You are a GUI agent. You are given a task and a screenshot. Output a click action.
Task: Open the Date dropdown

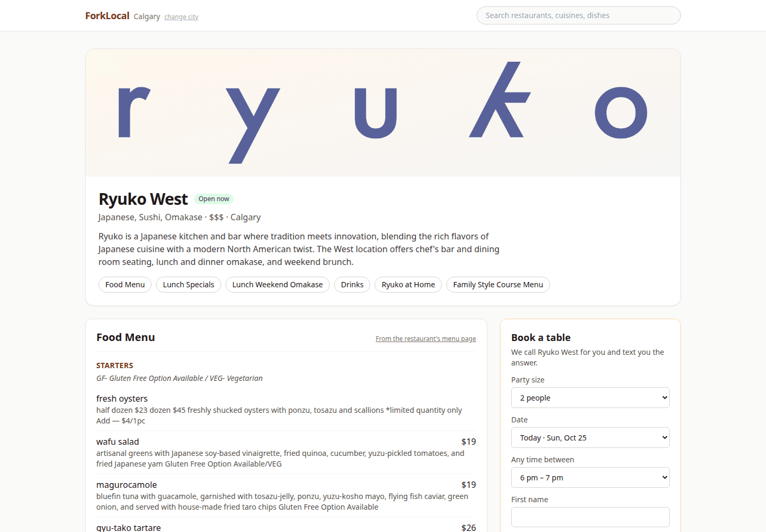point(590,438)
